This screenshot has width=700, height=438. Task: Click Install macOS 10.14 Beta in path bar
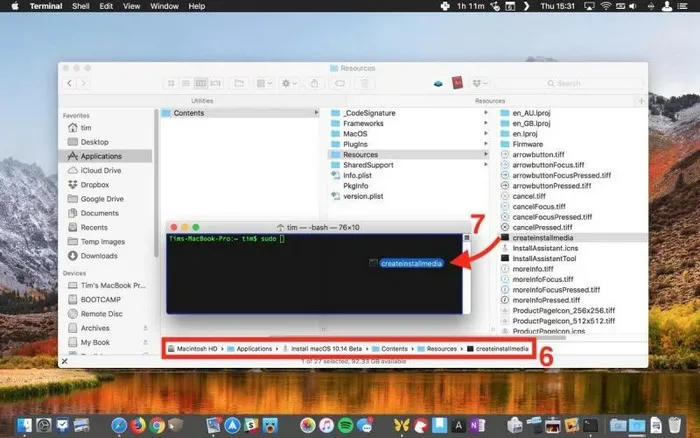322,349
